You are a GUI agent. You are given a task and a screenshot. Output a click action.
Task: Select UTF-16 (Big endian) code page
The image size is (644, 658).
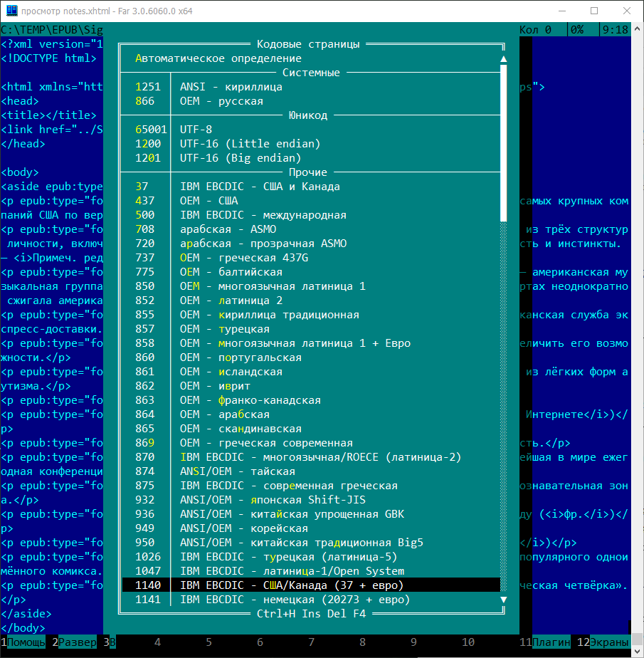[311, 158]
